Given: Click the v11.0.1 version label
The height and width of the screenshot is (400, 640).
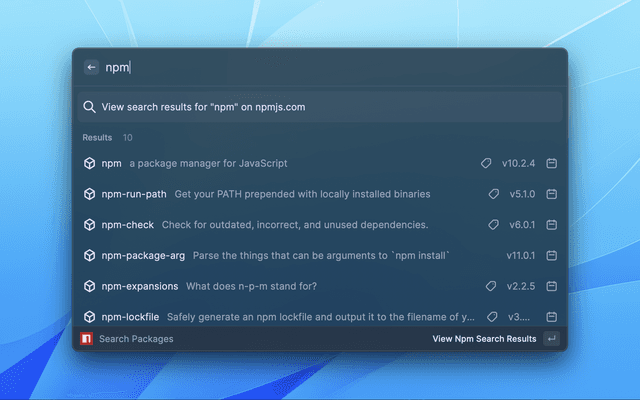Looking at the screenshot, I should (x=521, y=255).
